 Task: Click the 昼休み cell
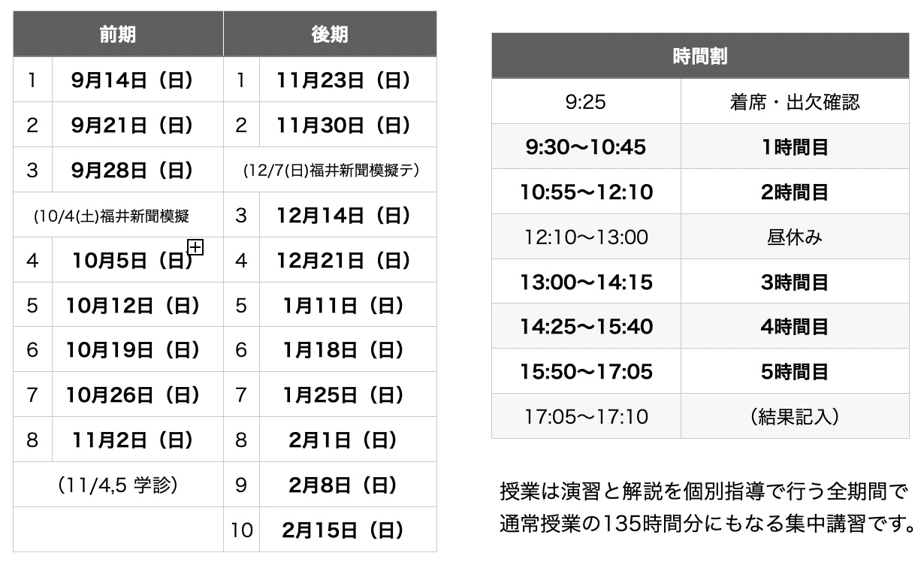pos(795,237)
